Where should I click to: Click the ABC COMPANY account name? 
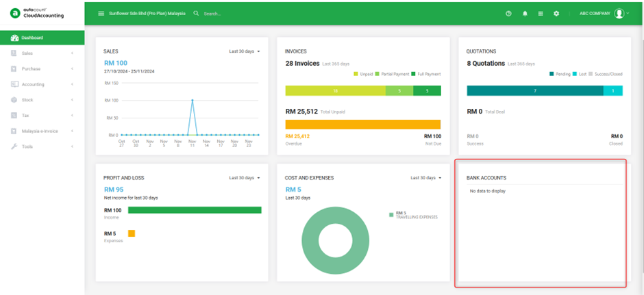595,14
